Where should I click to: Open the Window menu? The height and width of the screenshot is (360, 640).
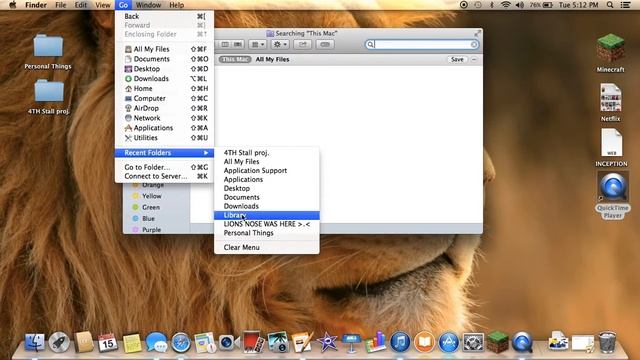coord(148,5)
